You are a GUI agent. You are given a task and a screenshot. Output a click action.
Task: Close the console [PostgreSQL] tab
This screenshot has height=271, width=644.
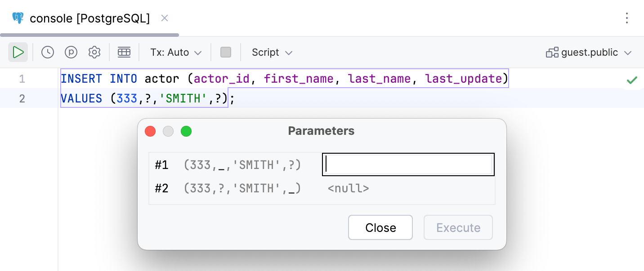tap(164, 18)
